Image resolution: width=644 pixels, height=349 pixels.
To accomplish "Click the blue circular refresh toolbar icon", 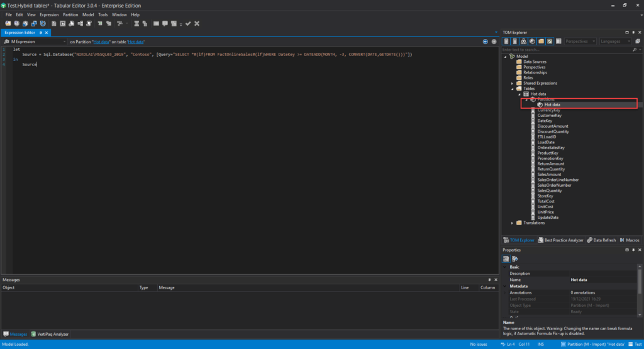I will click(43, 24).
